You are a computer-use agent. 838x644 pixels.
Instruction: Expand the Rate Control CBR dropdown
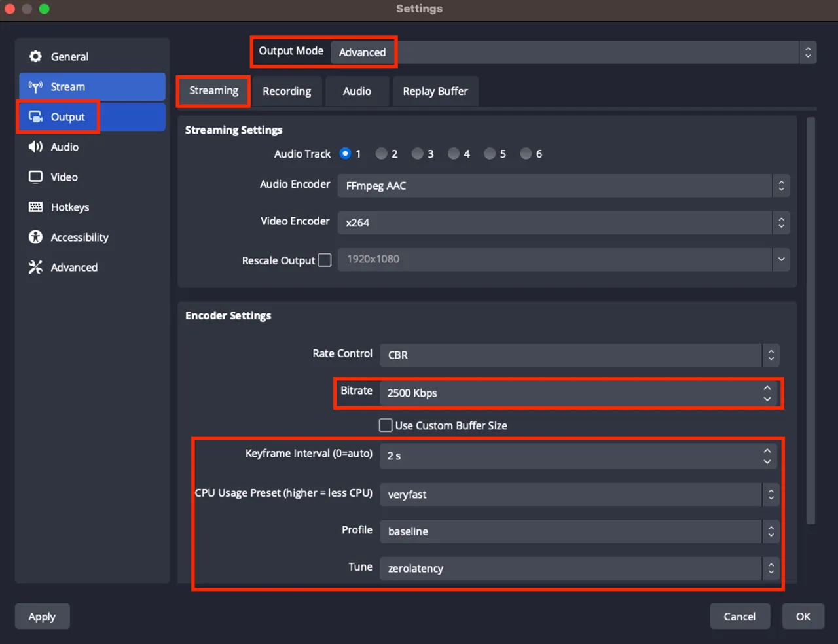pyautogui.click(x=579, y=355)
